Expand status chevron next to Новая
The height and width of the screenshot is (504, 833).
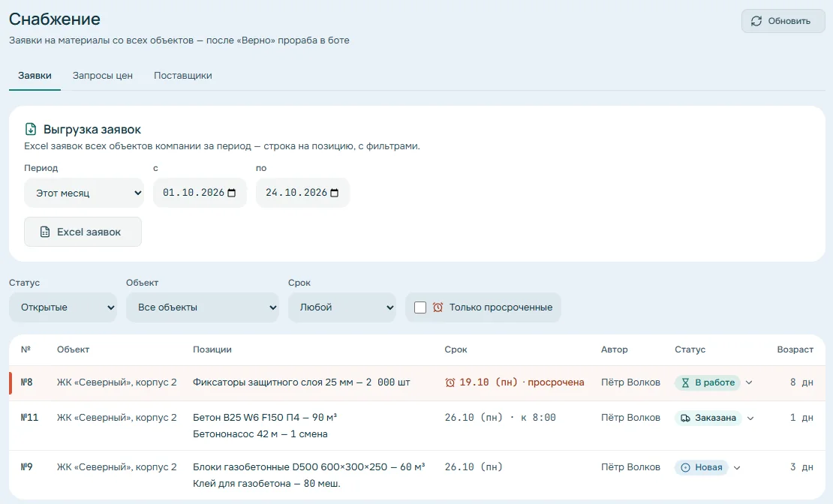738,468
